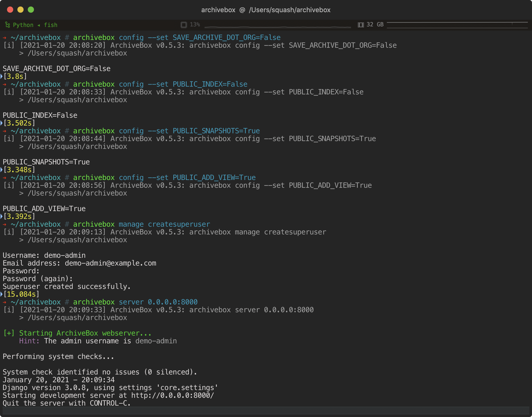The height and width of the screenshot is (417, 532).
Task: Click the fish shell label in status bar
Action: pos(51,25)
